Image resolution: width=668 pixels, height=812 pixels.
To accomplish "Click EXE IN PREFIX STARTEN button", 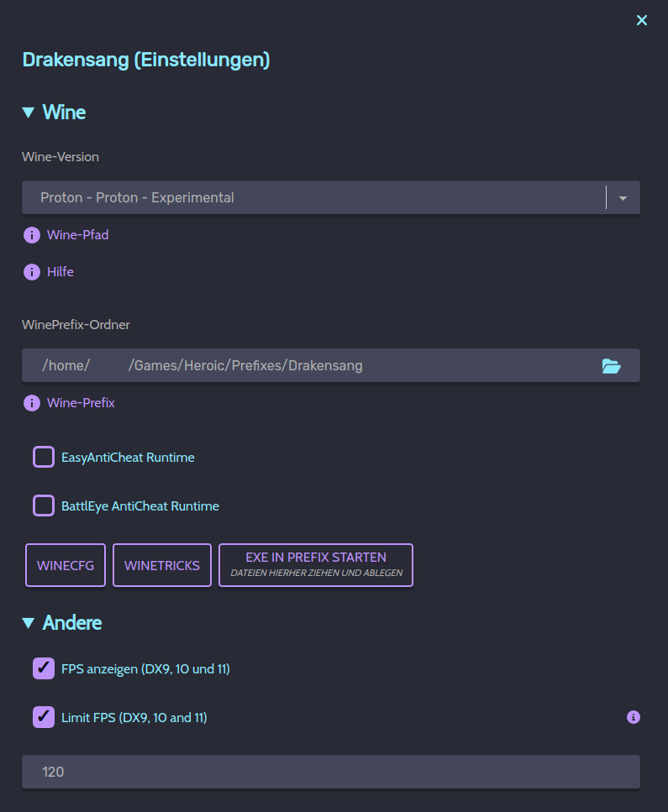I will 316,565.
